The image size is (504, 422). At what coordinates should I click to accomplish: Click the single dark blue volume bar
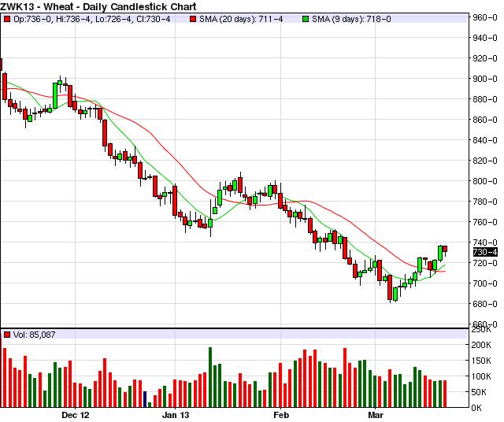point(145,399)
